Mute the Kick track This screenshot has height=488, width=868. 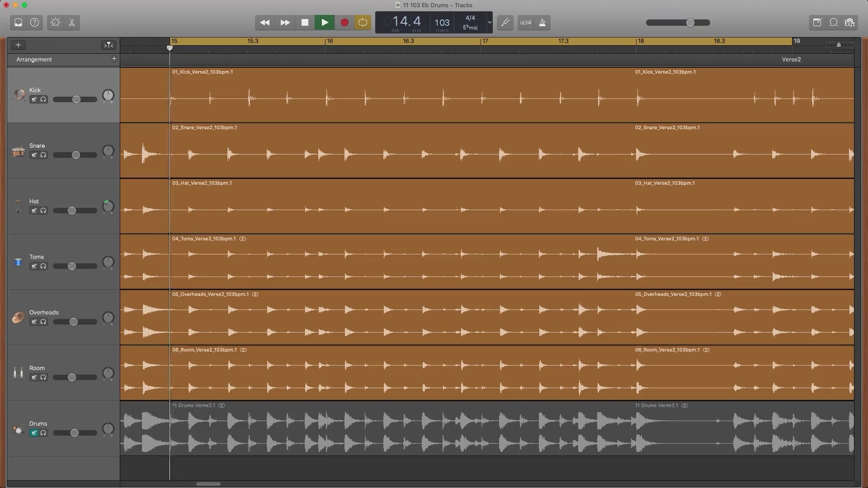[x=34, y=99]
